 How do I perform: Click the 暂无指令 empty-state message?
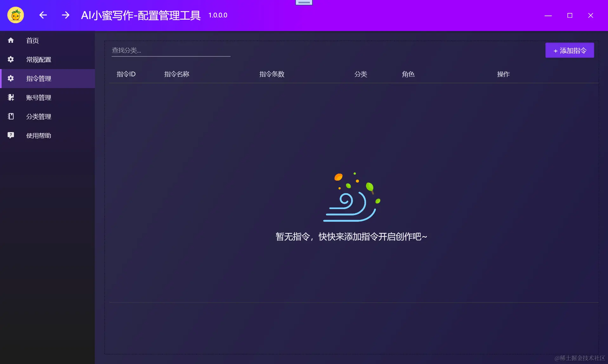351,237
